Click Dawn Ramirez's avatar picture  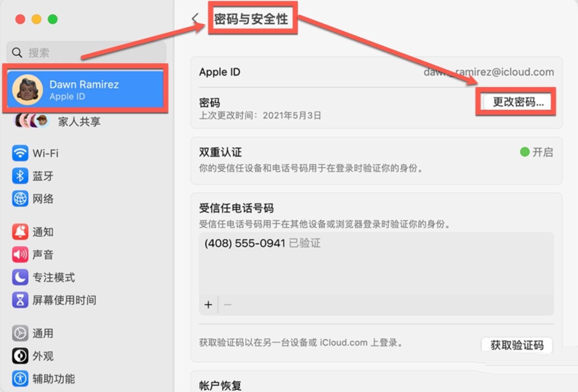pyautogui.click(x=28, y=90)
